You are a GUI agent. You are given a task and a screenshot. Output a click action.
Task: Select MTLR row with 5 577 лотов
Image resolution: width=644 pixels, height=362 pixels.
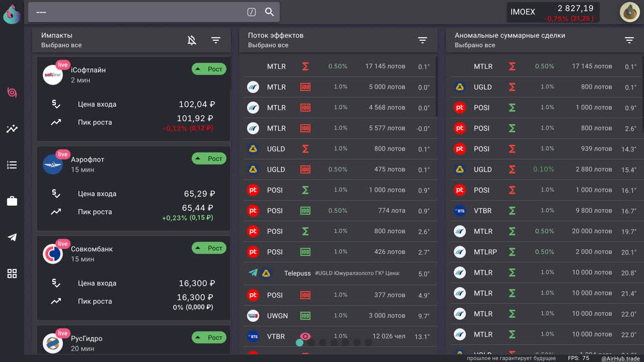point(339,128)
